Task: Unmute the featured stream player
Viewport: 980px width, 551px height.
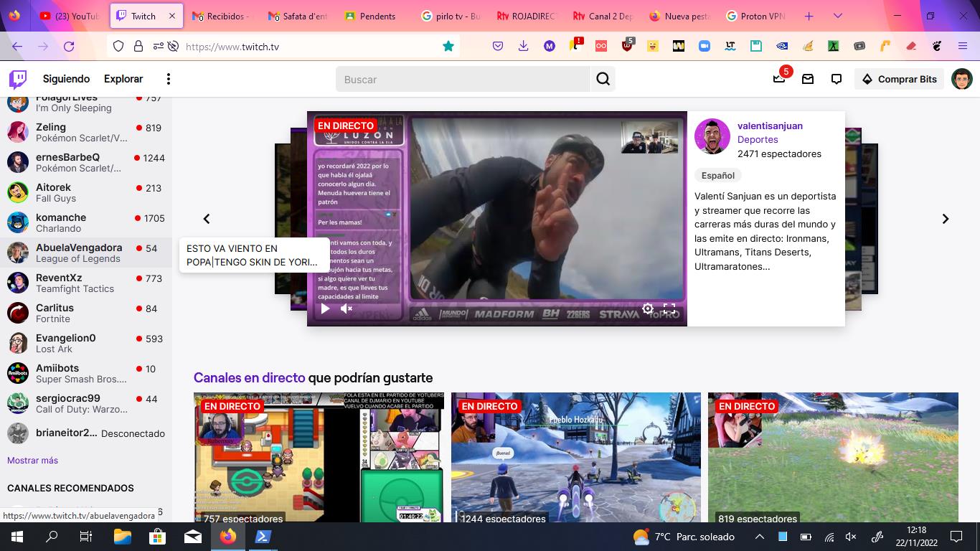Action: click(347, 309)
